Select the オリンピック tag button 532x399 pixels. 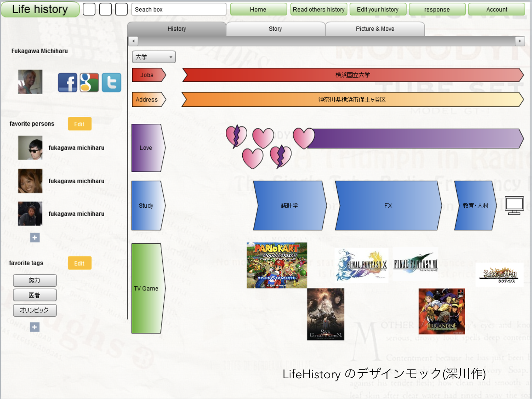point(35,310)
